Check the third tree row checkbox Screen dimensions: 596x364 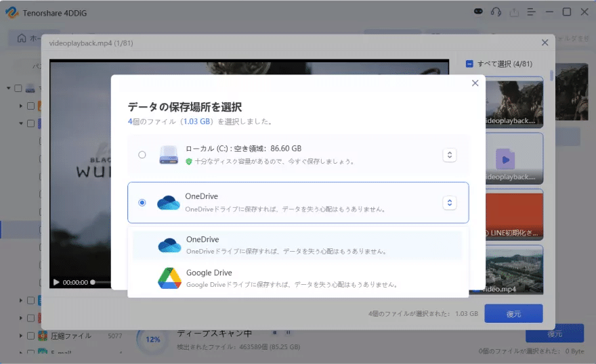[x=30, y=123]
